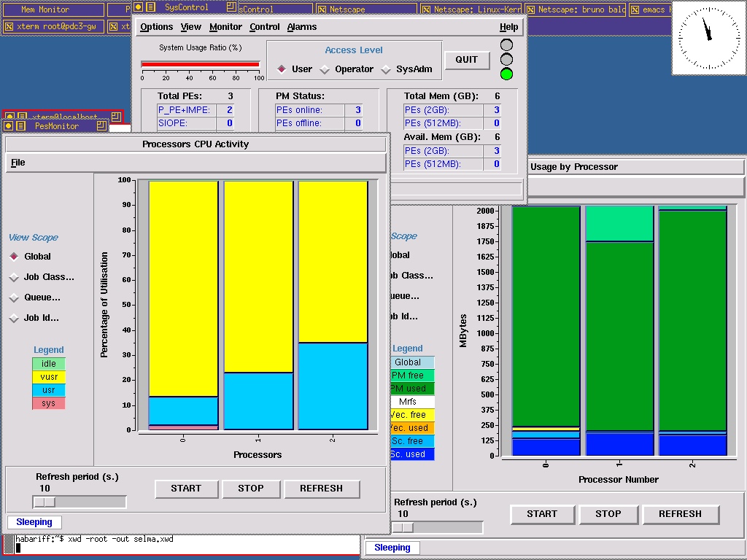Click REFRESH in the CPU Activity window
747x560 pixels.
[x=322, y=489]
